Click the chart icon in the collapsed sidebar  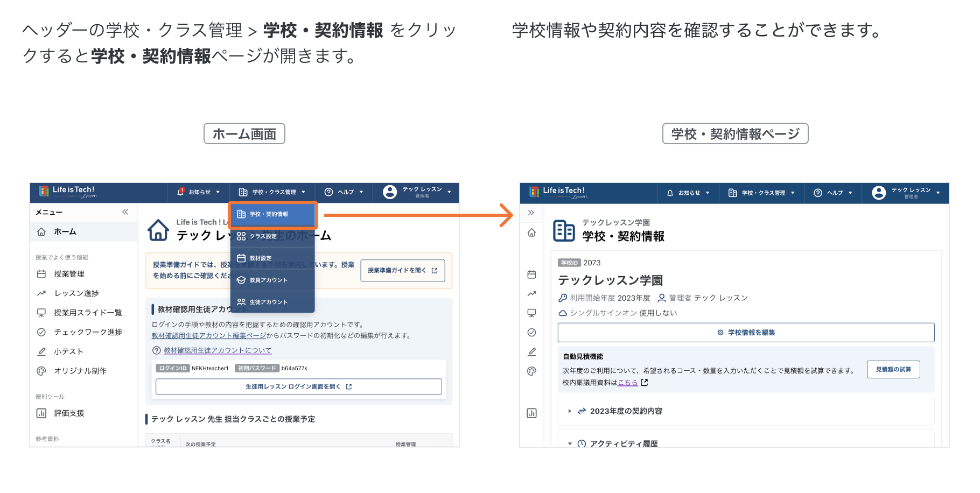tap(531, 413)
